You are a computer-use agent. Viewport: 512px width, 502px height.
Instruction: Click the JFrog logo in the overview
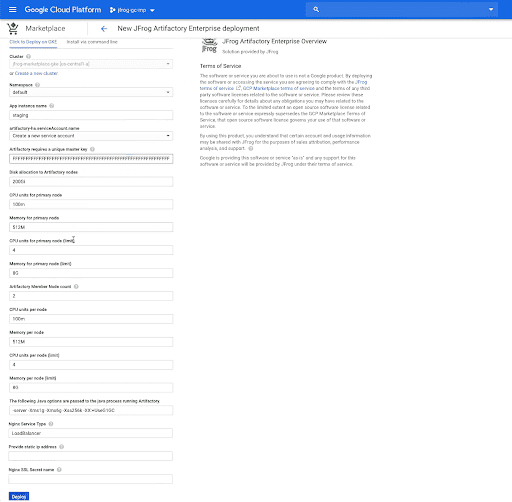(x=209, y=46)
